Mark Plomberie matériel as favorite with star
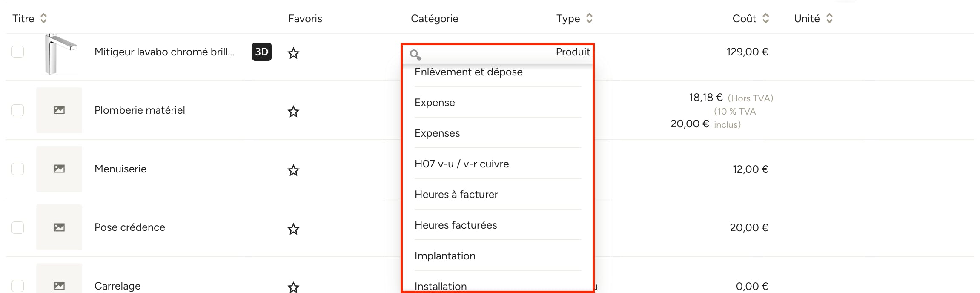The height and width of the screenshot is (293, 980). [x=293, y=112]
